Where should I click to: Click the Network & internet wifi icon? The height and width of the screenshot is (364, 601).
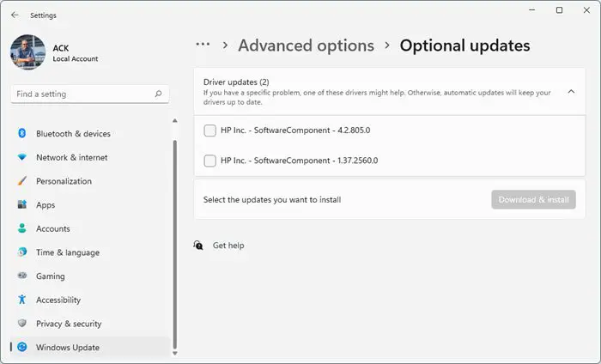point(22,158)
